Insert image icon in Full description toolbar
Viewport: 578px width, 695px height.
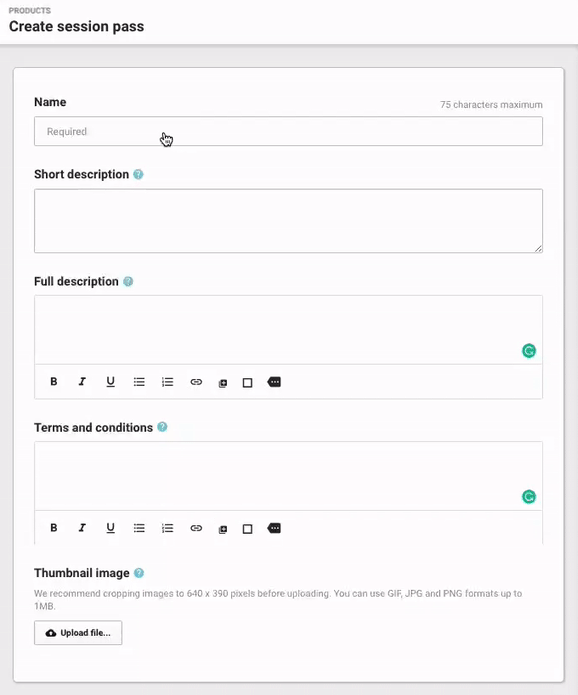pos(223,383)
